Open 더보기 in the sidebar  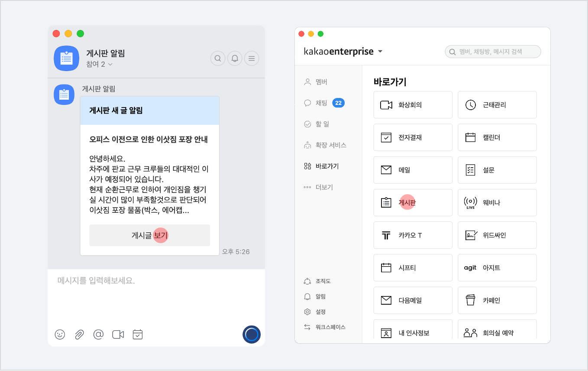[x=318, y=187]
